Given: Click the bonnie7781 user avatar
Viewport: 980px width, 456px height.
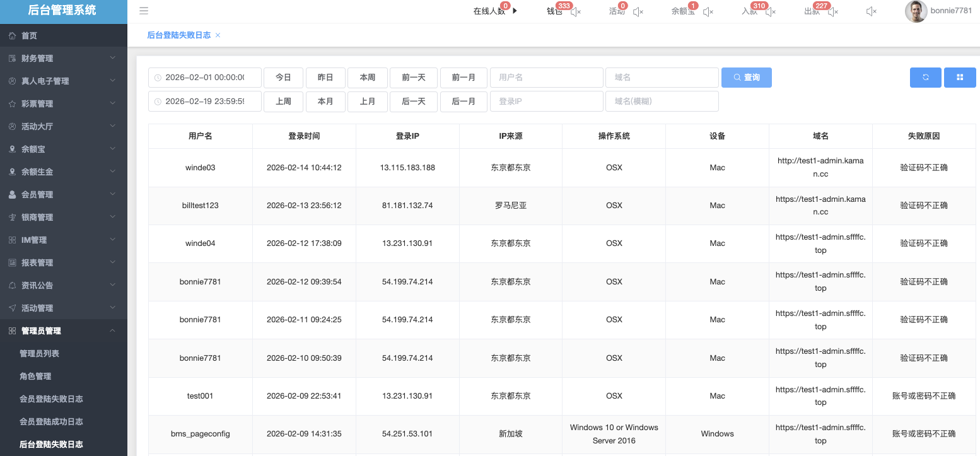Looking at the screenshot, I should (916, 11).
